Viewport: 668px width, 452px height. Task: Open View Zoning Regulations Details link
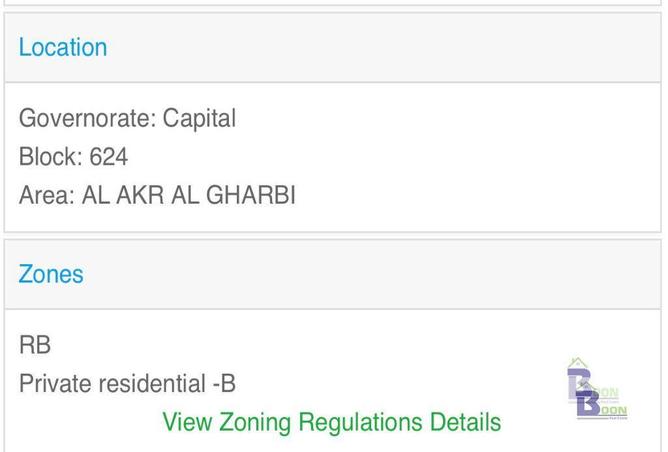pos(331,422)
